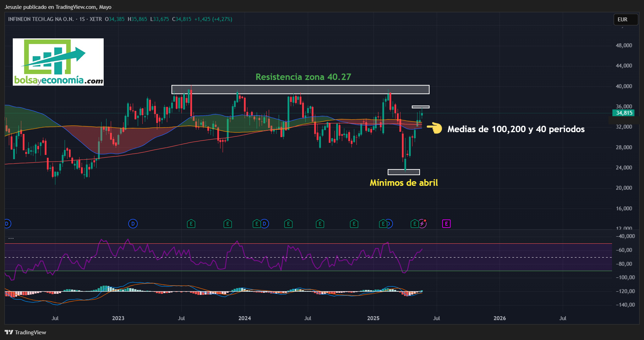
Task: Click the -60,00 indicator axis label
Action: click(x=624, y=250)
